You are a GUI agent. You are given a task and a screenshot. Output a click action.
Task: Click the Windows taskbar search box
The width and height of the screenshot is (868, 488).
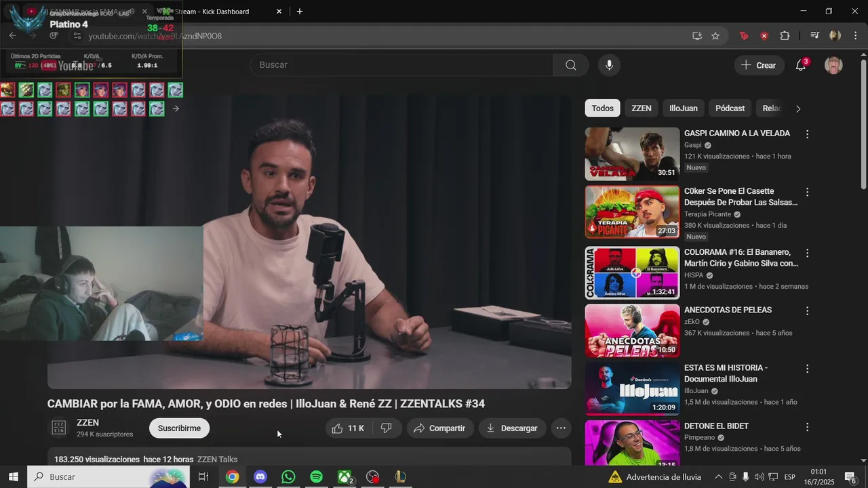click(108, 477)
